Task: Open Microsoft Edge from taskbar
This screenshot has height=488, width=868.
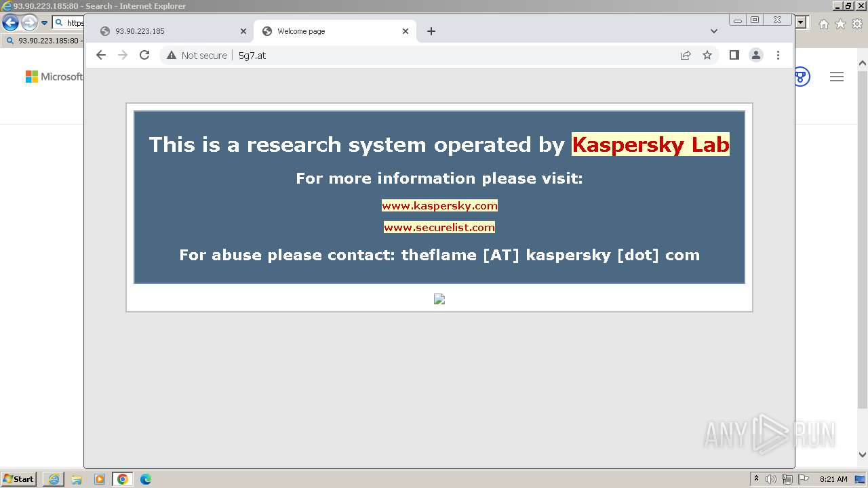Action: pyautogui.click(x=146, y=479)
